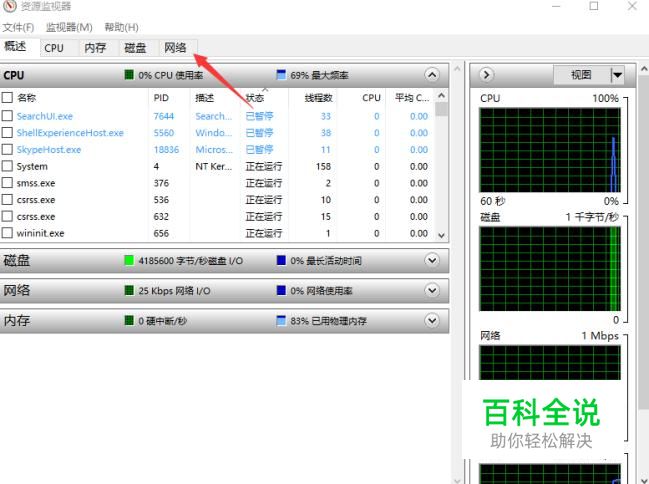Select the SearchUI.exe process name
The width and height of the screenshot is (649, 484).
coord(45,116)
